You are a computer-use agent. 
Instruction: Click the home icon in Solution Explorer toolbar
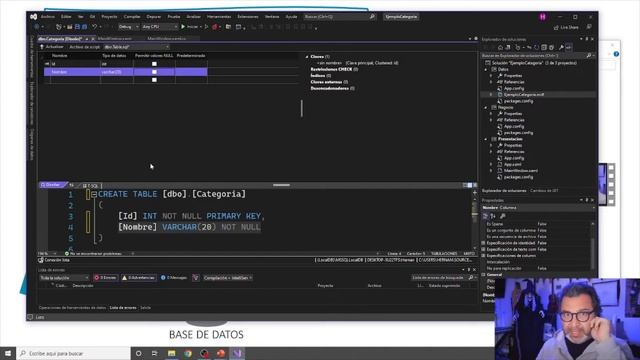point(500,47)
